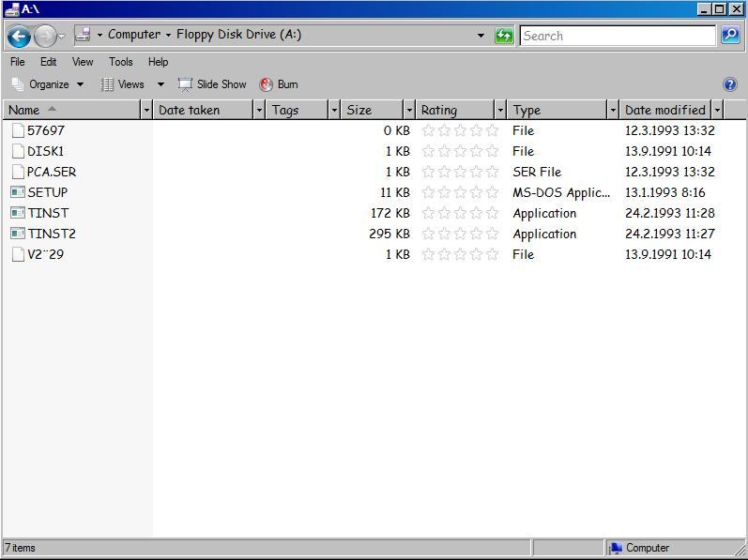The image size is (748, 560).
Task: Sort by the Date taken column
Action: coord(204,110)
